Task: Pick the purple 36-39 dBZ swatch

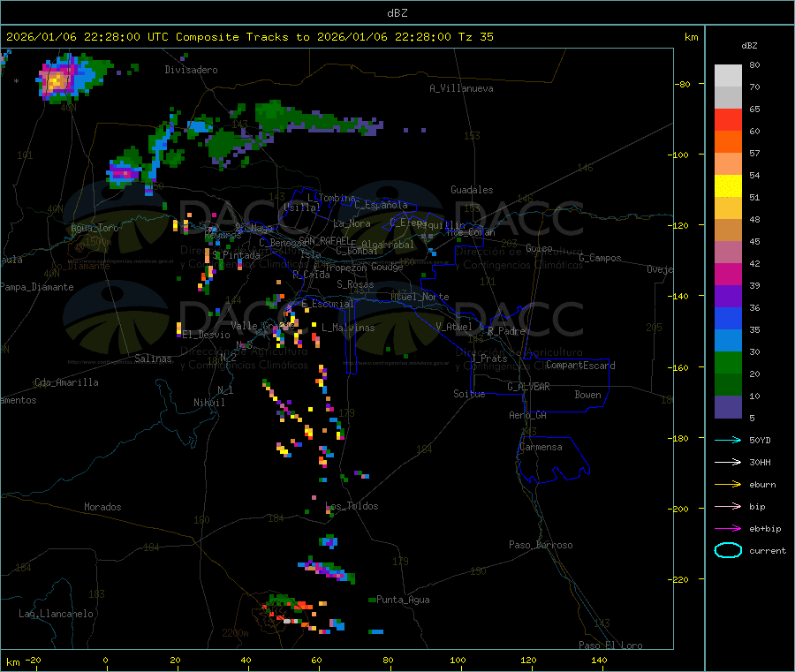Action: [x=728, y=297]
